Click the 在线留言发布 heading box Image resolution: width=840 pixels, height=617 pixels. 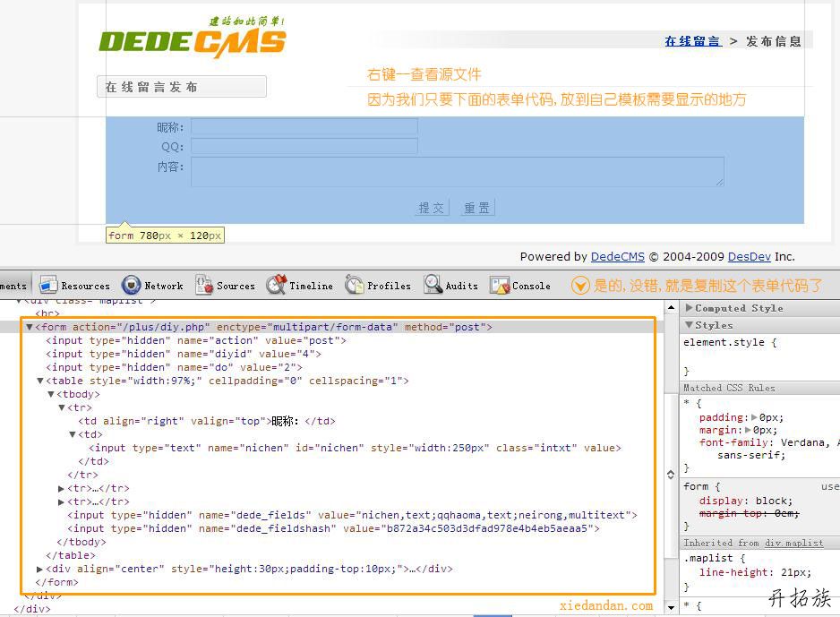pos(182,87)
